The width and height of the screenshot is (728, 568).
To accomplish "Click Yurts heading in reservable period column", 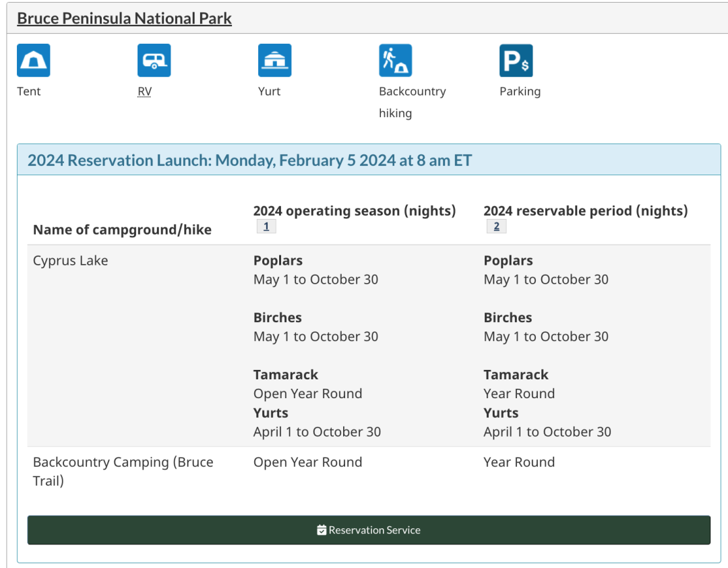I will [501, 413].
